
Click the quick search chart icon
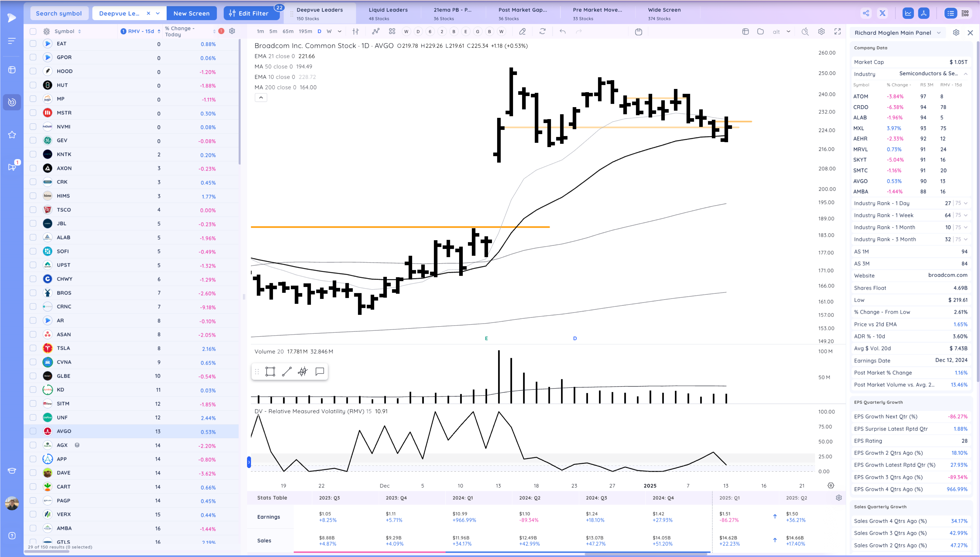[x=805, y=31]
